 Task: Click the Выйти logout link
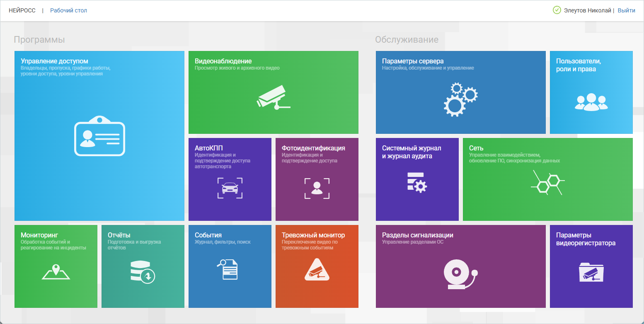pos(626,10)
